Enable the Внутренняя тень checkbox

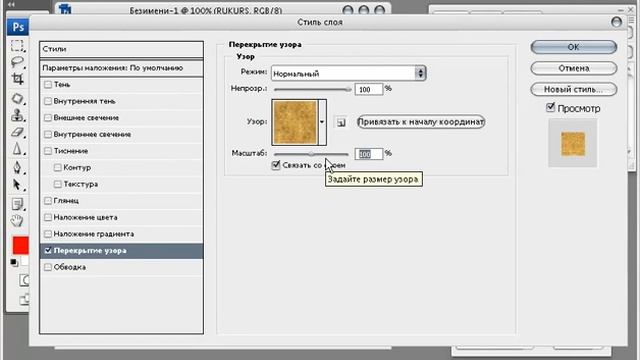(x=48, y=101)
